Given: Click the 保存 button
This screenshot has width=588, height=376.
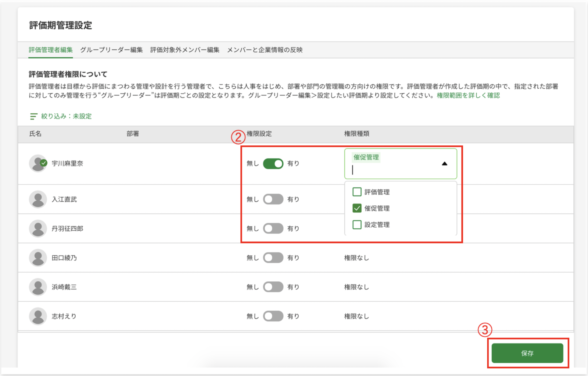Looking at the screenshot, I should 527,353.
